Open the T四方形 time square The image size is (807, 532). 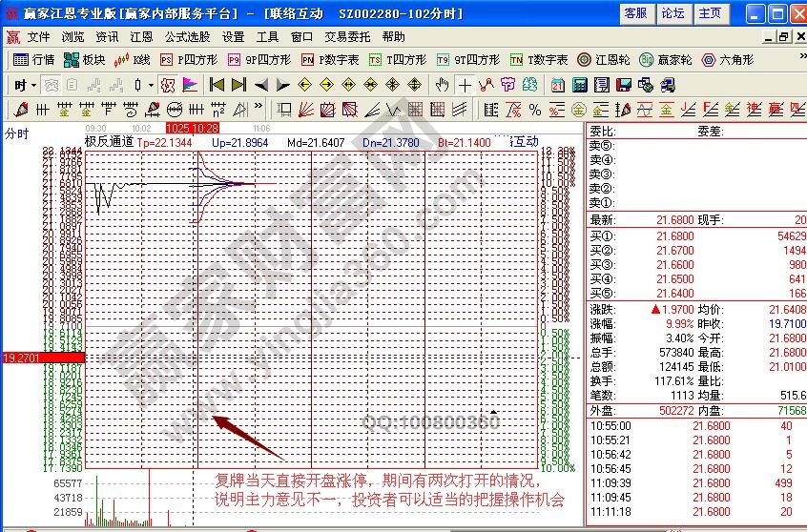pos(398,60)
